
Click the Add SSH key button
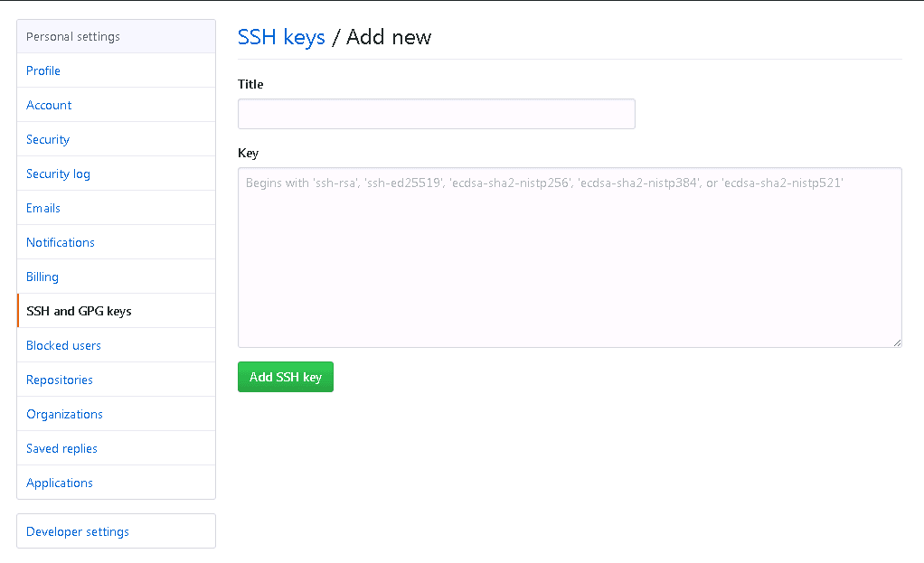click(285, 377)
